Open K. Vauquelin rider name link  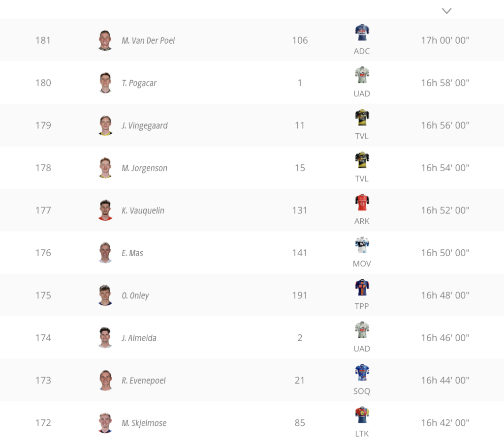point(143,210)
